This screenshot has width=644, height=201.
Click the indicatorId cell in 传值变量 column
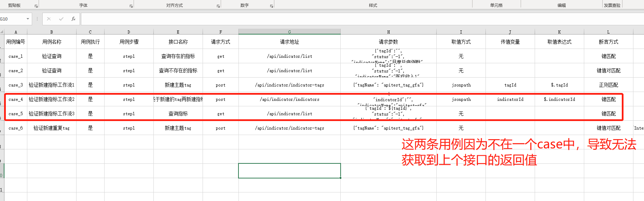tap(510, 99)
